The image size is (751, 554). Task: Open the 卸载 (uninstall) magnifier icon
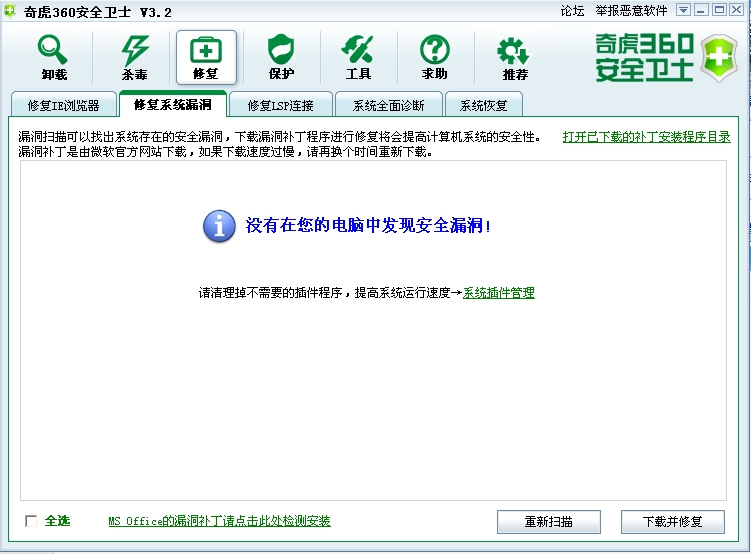click(53, 50)
